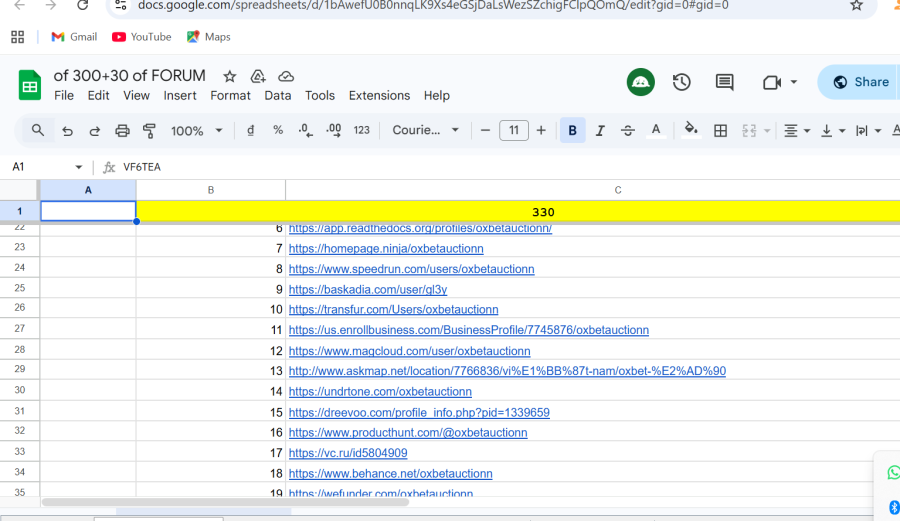Click the redo arrow

[95, 131]
